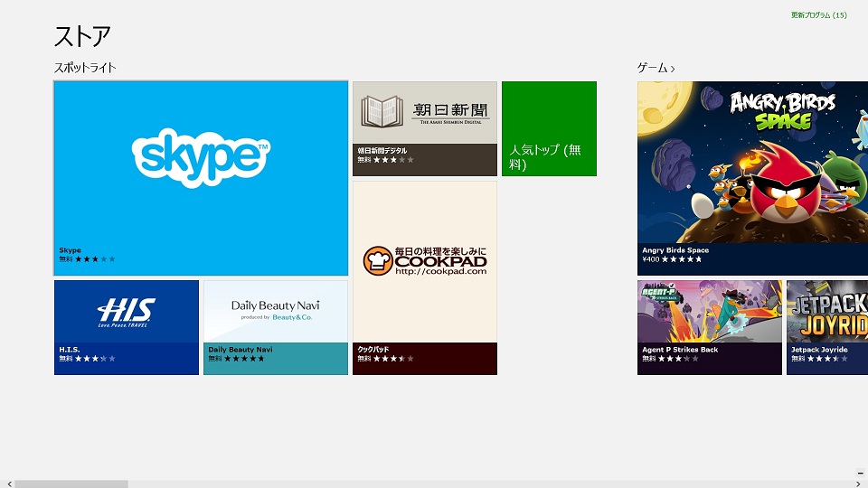Click the Skype star rating
The width and height of the screenshot is (868, 488).
pos(95,259)
